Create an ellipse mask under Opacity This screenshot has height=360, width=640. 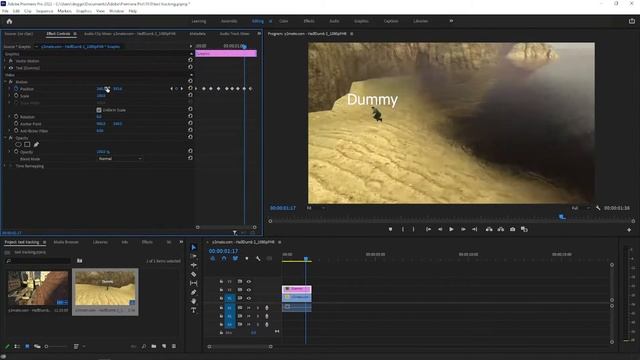pyautogui.click(x=18, y=144)
